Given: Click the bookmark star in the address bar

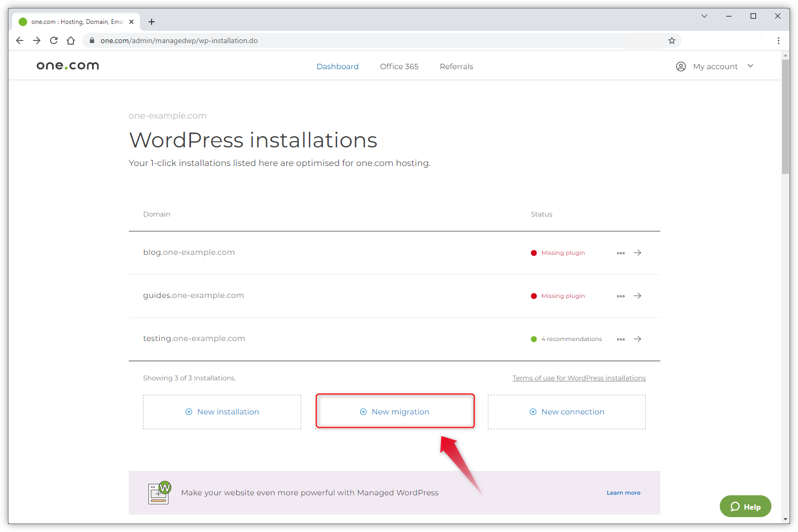Looking at the screenshot, I should coord(671,40).
